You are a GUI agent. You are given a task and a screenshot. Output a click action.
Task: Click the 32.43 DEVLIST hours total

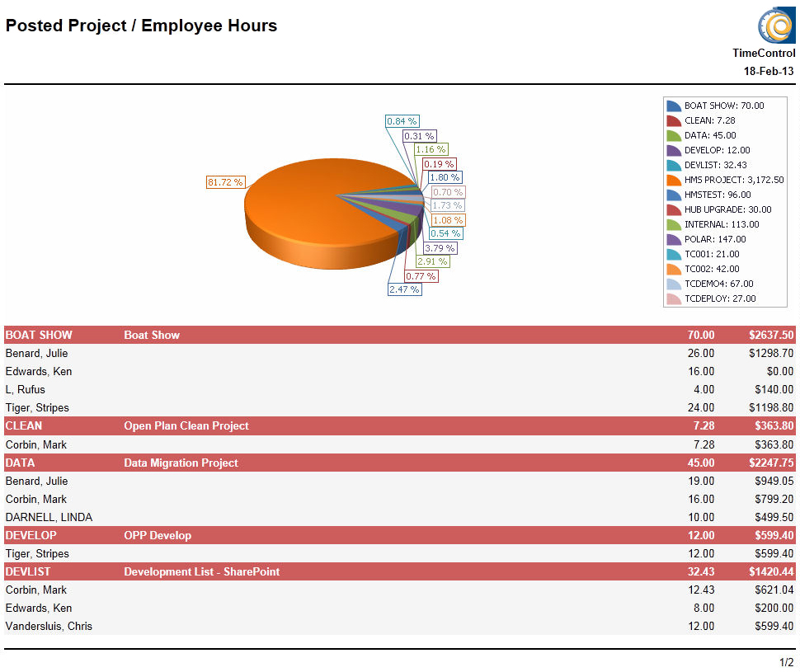(701, 571)
